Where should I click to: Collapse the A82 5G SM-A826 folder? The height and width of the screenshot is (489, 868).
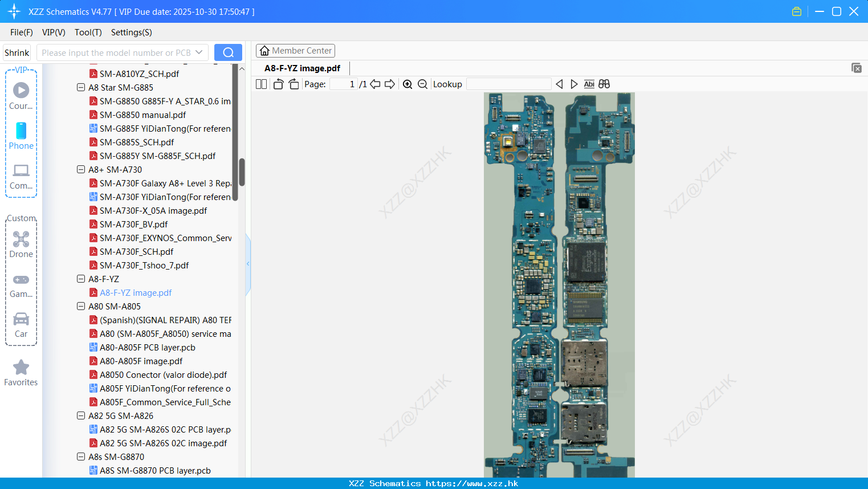click(x=81, y=415)
